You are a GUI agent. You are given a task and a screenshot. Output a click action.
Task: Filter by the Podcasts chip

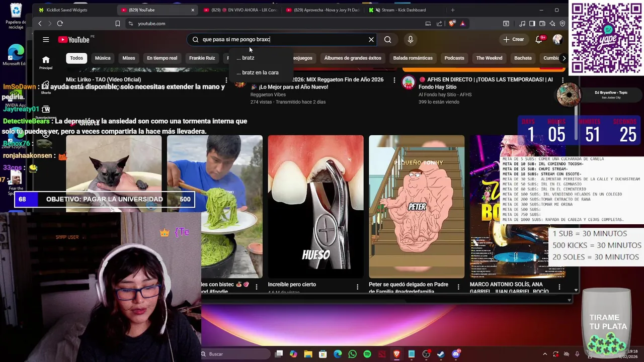[x=454, y=58]
